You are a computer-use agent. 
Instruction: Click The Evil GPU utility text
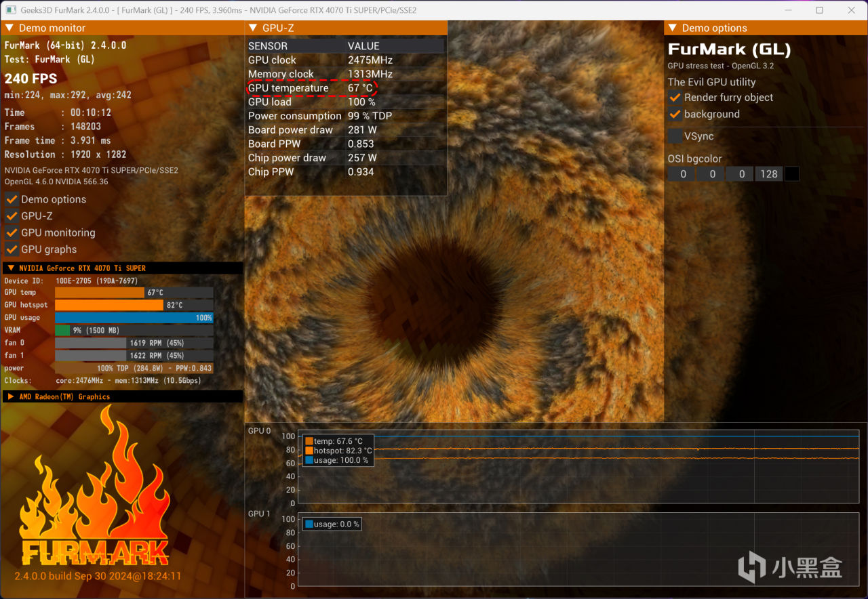[711, 82]
